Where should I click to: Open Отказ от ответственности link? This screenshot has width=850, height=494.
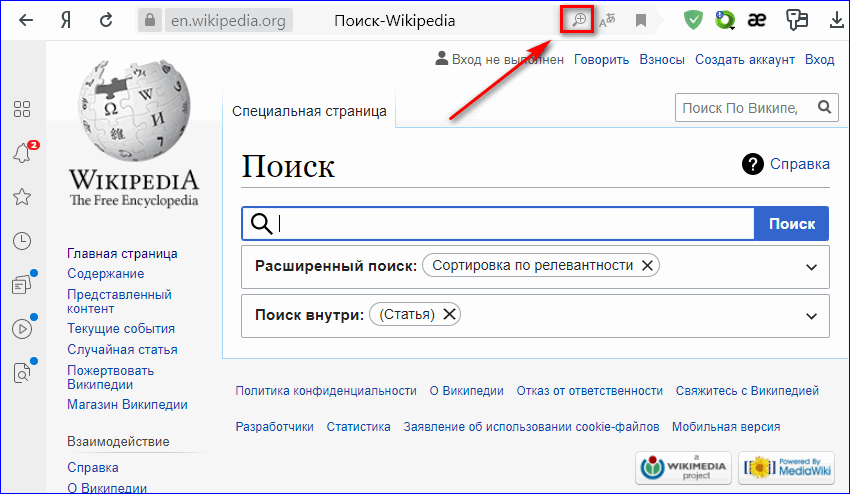tap(589, 390)
